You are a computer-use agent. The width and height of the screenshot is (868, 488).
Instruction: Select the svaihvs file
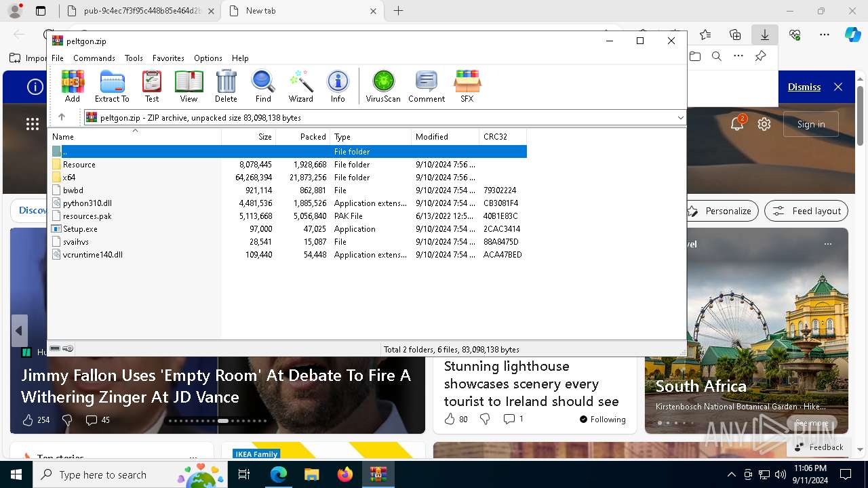coord(288,242)
